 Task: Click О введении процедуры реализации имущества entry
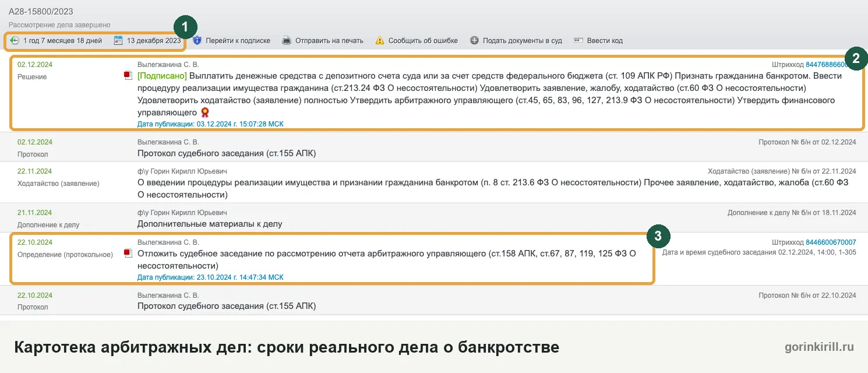[493, 188]
